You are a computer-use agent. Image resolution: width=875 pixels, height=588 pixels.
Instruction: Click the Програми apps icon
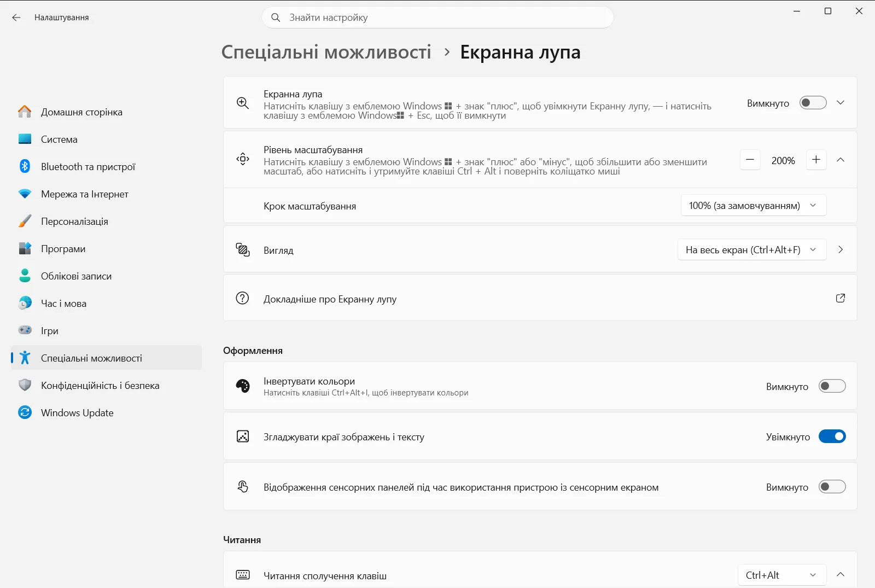(x=25, y=248)
